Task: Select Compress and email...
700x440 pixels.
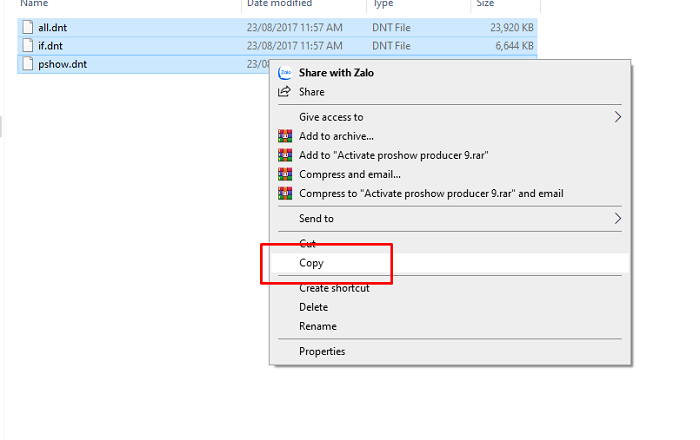Action: (450, 174)
